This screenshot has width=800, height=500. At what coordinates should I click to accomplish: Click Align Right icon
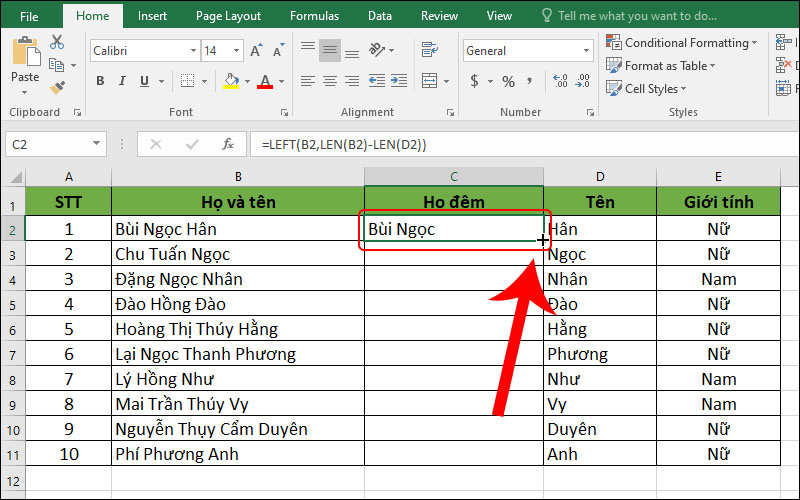point(352,81)
